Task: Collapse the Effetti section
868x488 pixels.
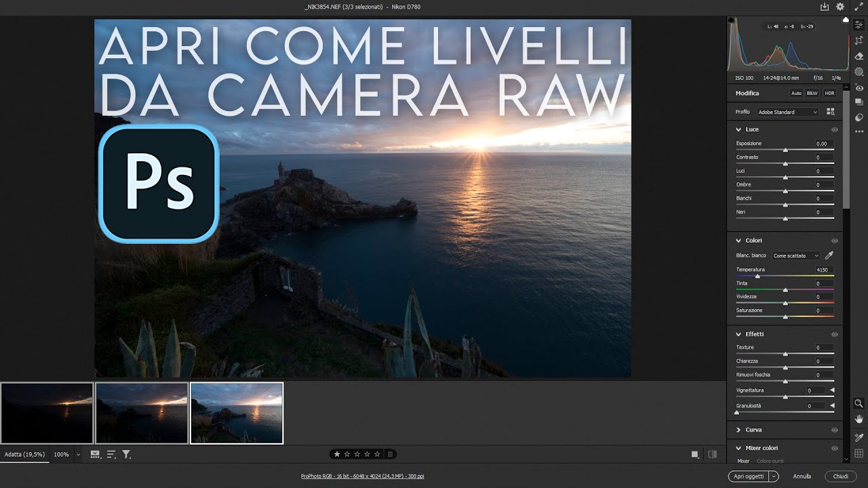Action: pyautogui.click(x=738, y=334)
